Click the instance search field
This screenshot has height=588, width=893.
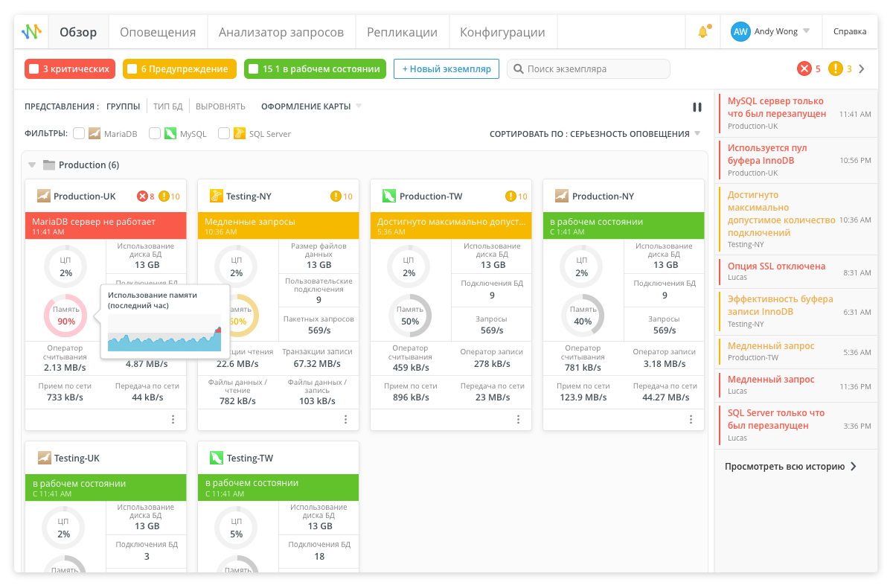(589, 69)
